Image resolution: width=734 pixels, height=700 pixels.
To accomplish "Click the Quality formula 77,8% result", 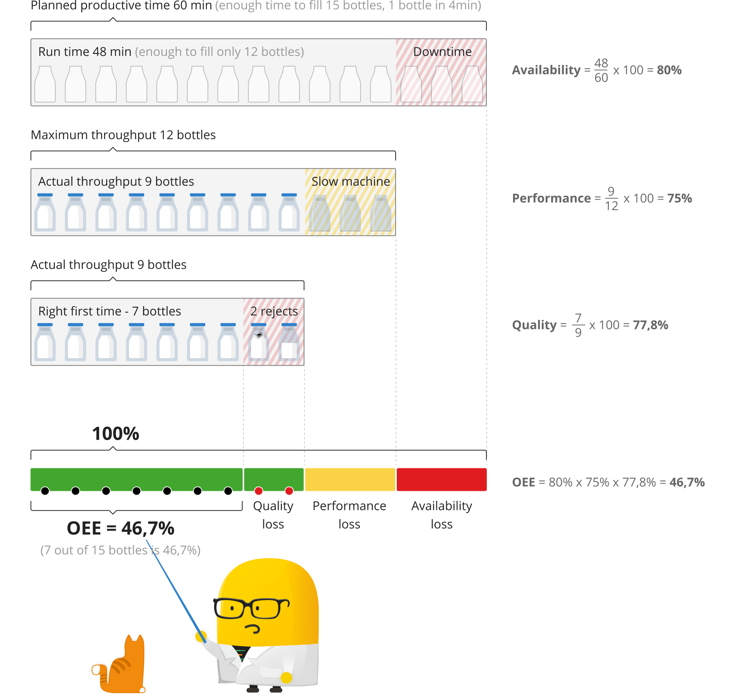I will coord(650,325).
